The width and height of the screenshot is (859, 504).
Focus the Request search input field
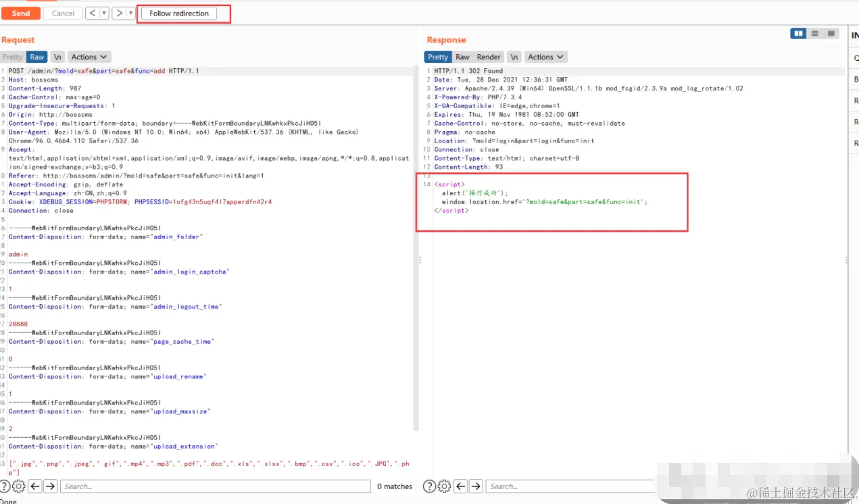point(216,486)
